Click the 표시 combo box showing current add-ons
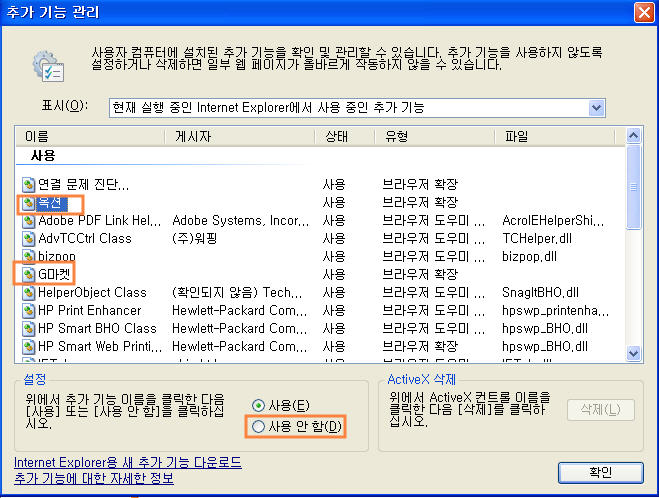 tap(357, 108)
